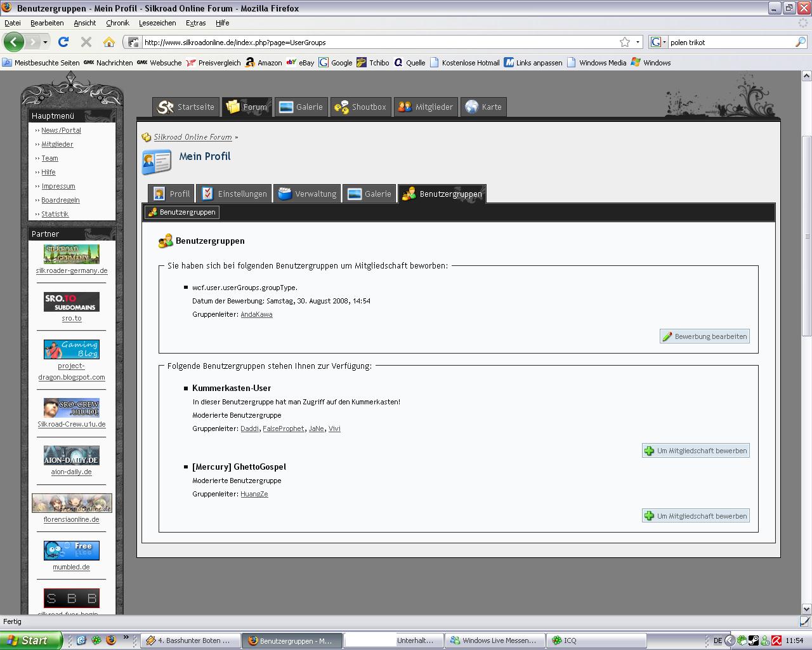Open the Lesezeichen menu
The width and height of the screenshot is (812, 650).
pyautogui.click(x=157, y=23)
